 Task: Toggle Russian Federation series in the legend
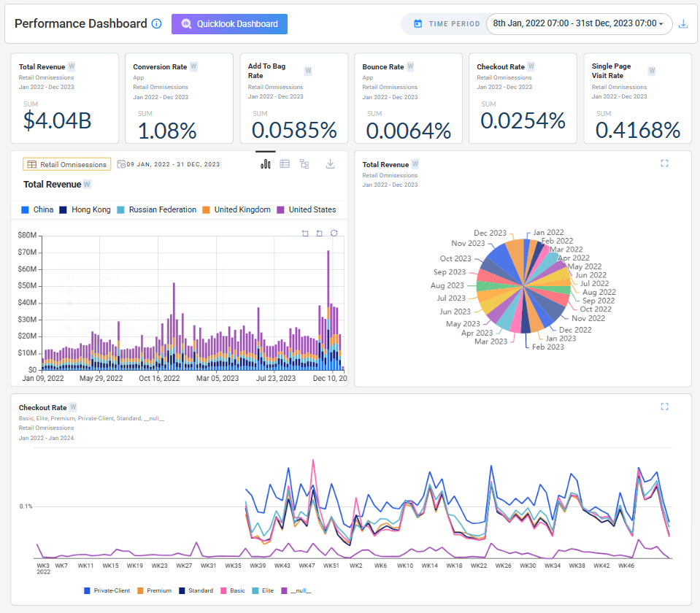(x=157, y=210)
